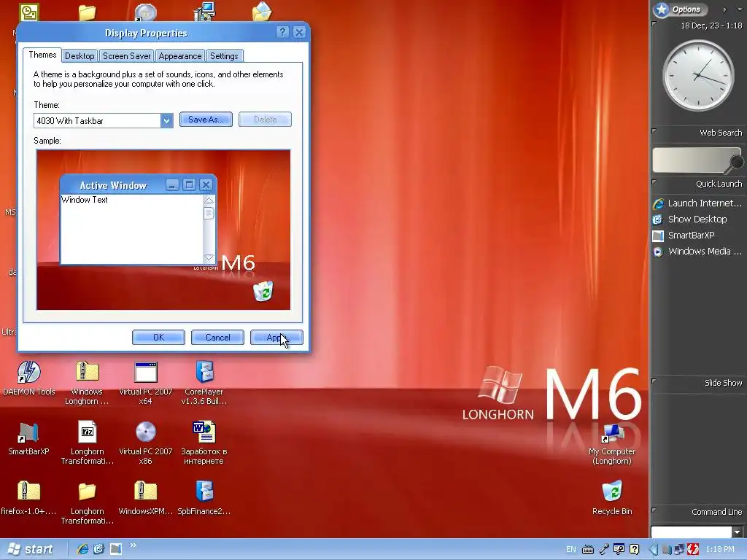
Task: Click the Start button
Action: (31, 549)
